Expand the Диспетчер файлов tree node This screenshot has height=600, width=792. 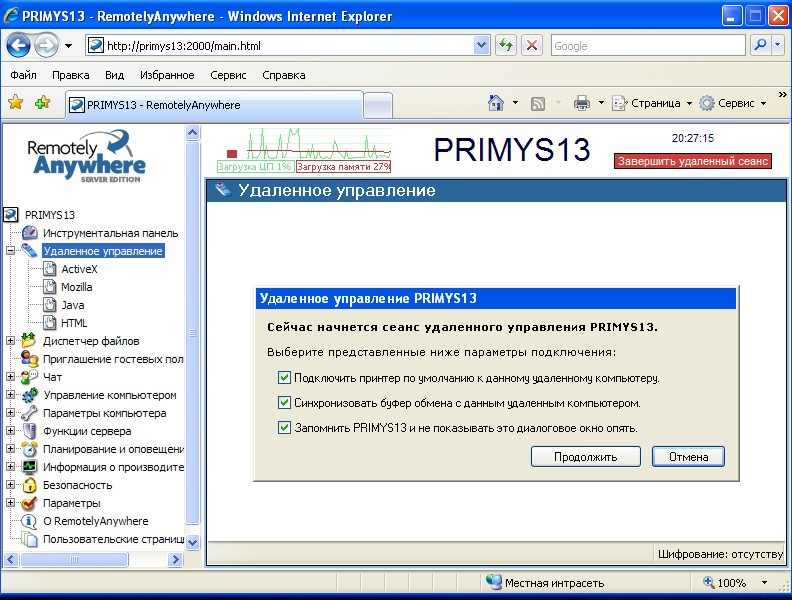pyautogui.click(x=10, y=340)
